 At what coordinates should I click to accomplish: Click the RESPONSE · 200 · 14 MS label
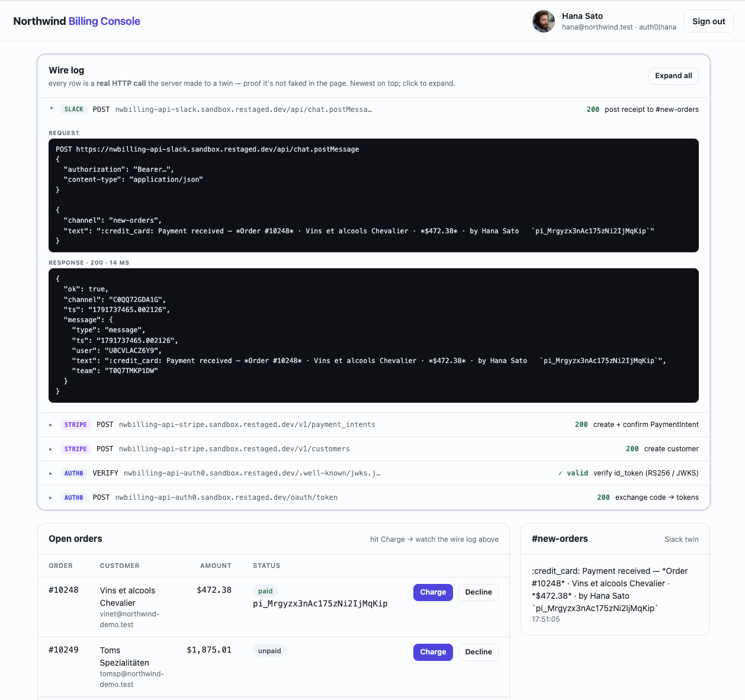tap(89, 263)
